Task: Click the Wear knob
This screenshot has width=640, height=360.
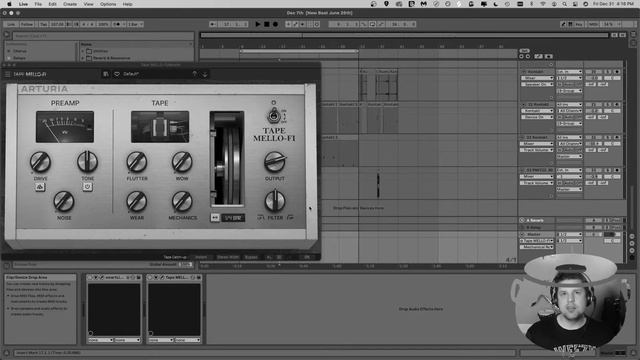Action: [x=137, y=201]
